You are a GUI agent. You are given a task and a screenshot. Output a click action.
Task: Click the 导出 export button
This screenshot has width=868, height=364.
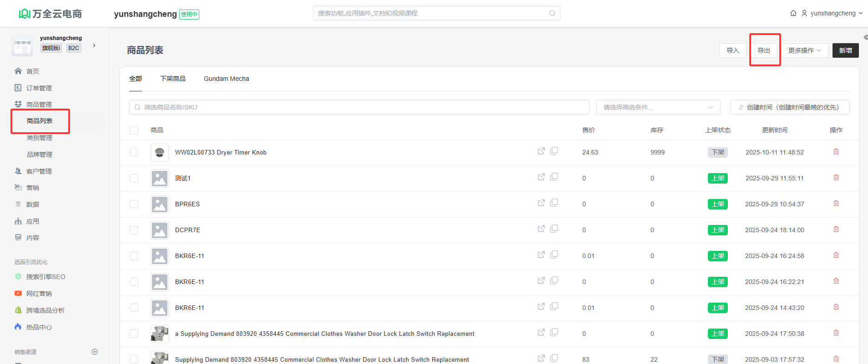pyautogui.click(x=763, y=50)
